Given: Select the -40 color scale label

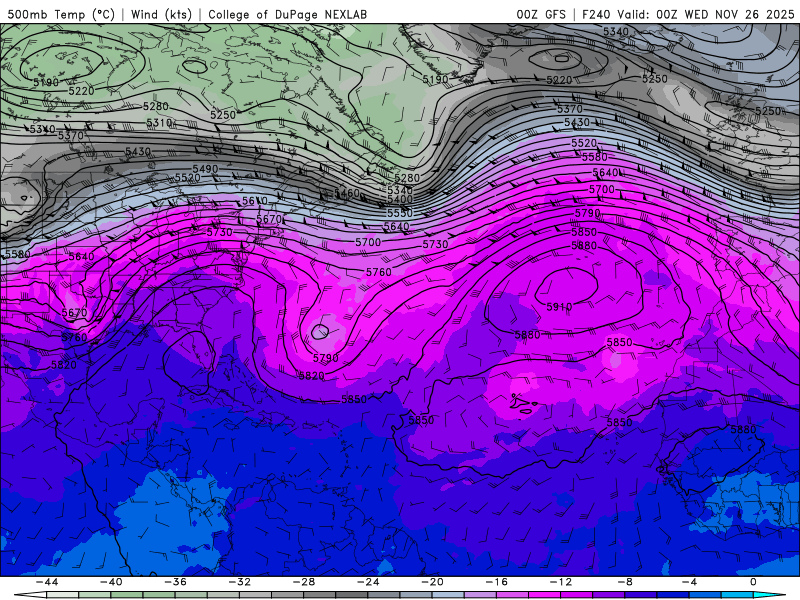Looking at the screenshot, I should point(111,582).
